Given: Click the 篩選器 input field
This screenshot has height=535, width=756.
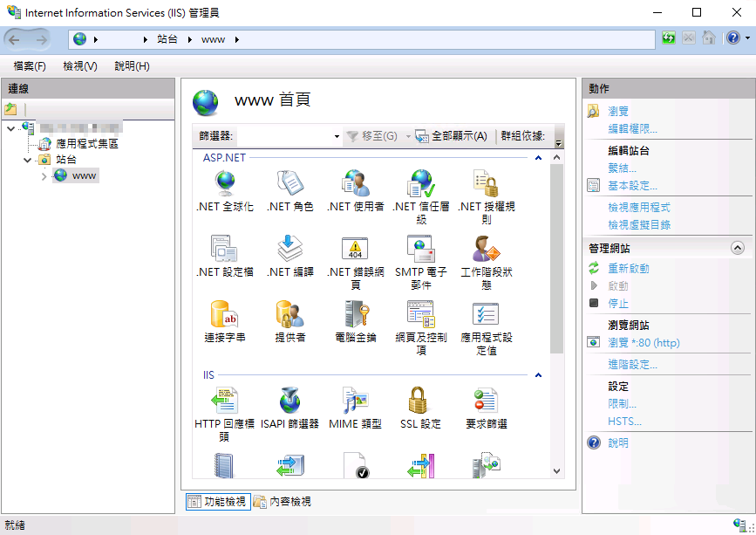Looking at the screenshot, I should (x=283, y=136).
